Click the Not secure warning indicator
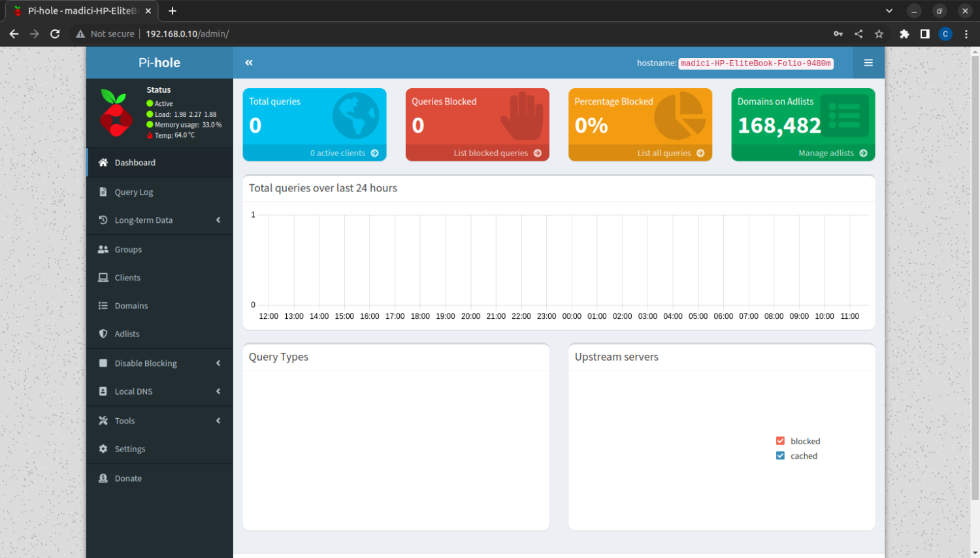This screenshot has height=558, width=980. (105, 34)
